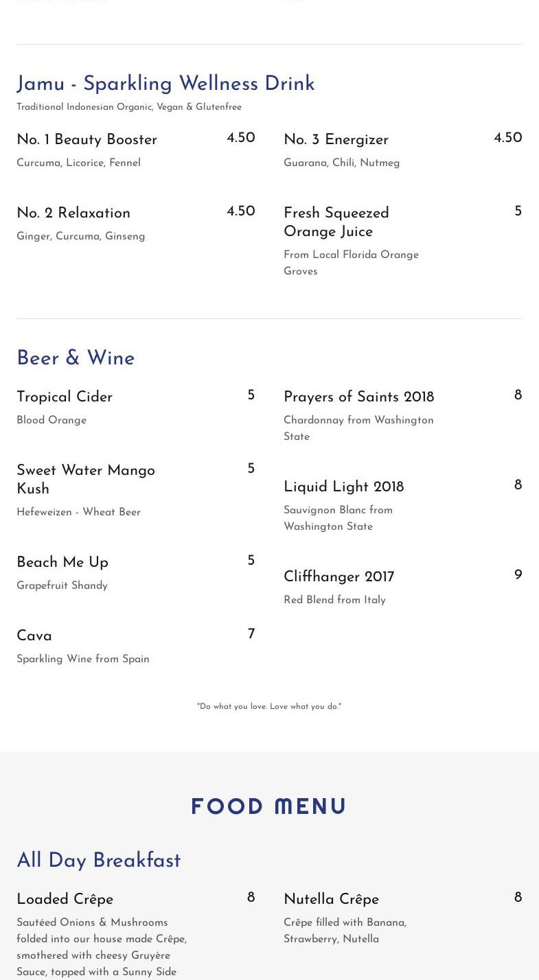Choose Fresh Squeezed Orange Juice title
This screenshot has width=539, height=980.
tap(336, 222)
